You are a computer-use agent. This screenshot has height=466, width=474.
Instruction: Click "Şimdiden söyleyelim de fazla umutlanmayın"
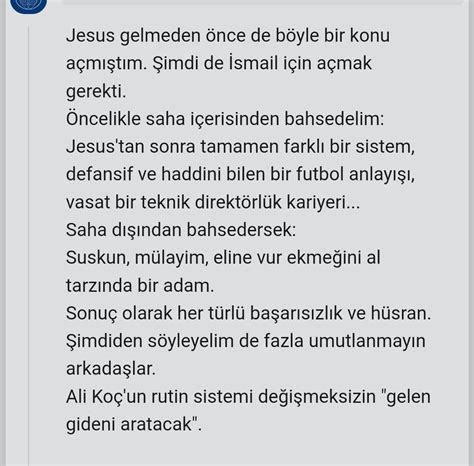[x=246, y=341]
